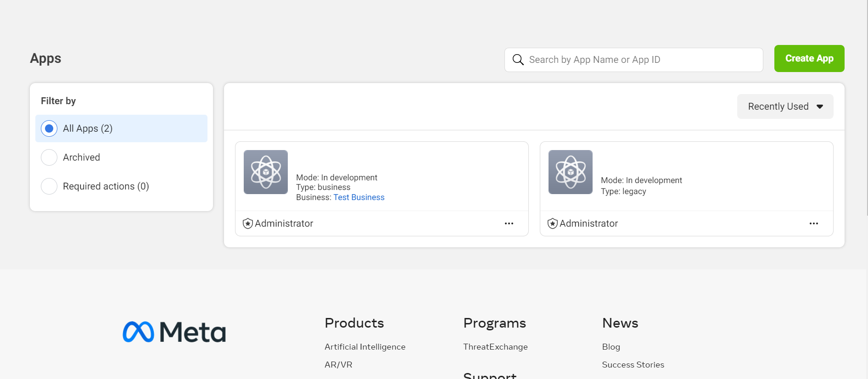
Task: Select the All Apps (2) filter
Action: tap(121, 128)
